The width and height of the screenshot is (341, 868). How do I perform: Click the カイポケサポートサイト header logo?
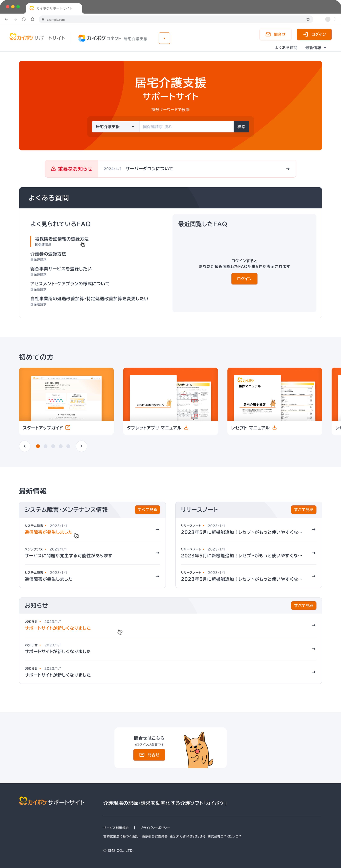[x=37, y=37]
